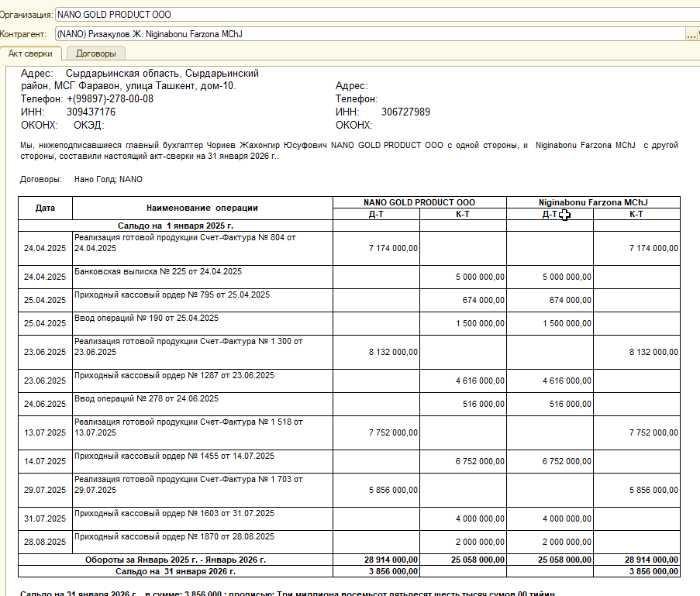Click the Сальдо на 31 января 2026 г. label
700x596 pixels.
[x=175, y=571]
